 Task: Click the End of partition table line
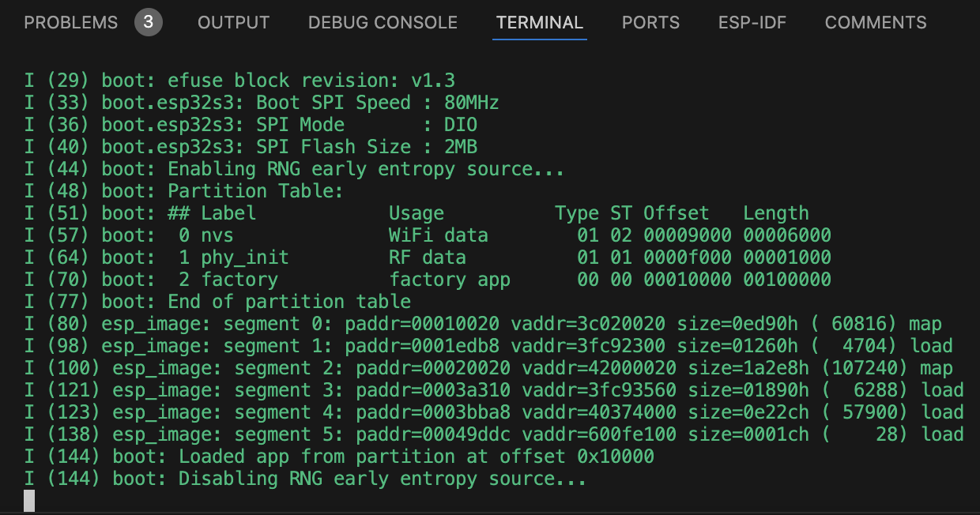tap(217, 302)
